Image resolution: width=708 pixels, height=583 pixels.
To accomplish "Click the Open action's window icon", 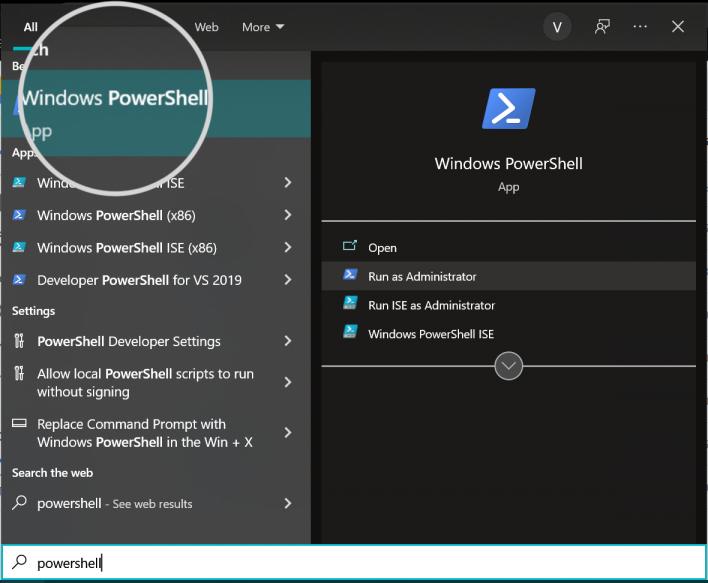I will click(350, 246).
